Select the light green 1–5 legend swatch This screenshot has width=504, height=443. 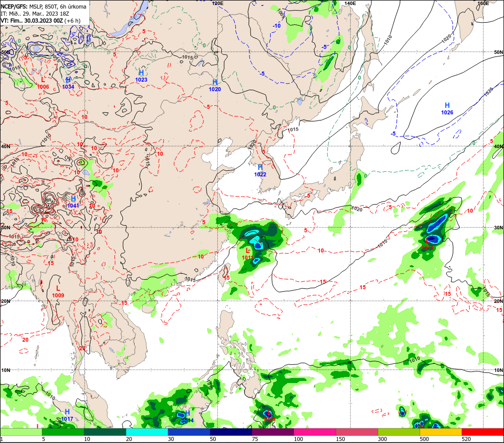click(x=21, y=432)
